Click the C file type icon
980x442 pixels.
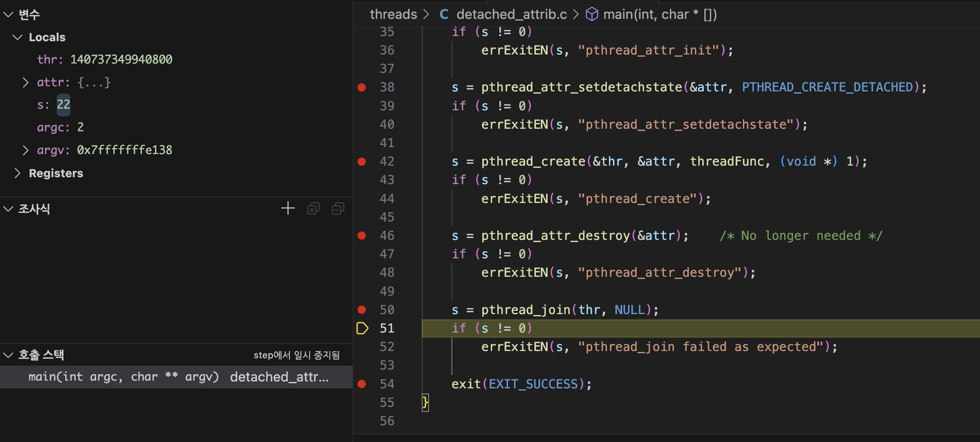pos(444,15)
